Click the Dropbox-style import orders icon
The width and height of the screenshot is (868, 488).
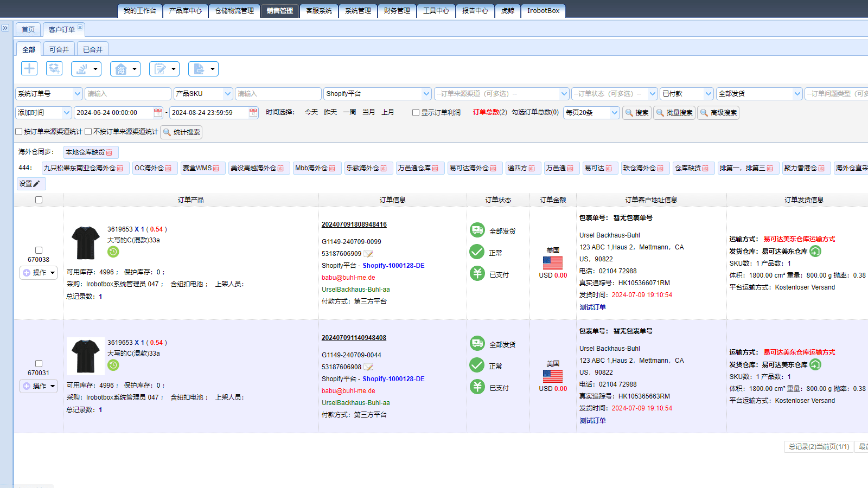[54, 68]
